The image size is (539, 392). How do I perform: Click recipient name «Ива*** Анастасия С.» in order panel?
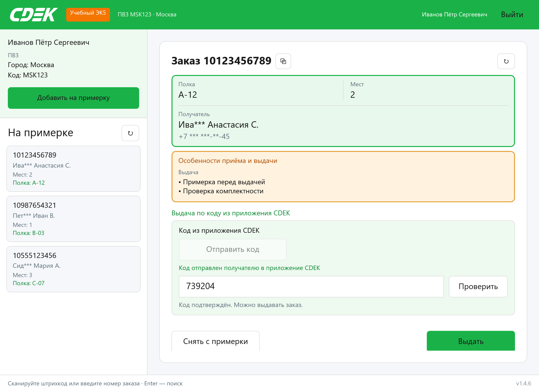[x=218, y=125]
